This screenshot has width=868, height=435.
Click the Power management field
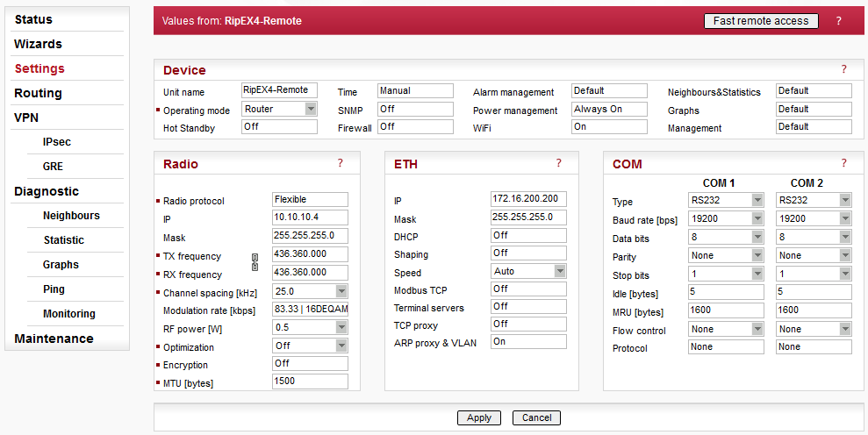tap(609, 109)
